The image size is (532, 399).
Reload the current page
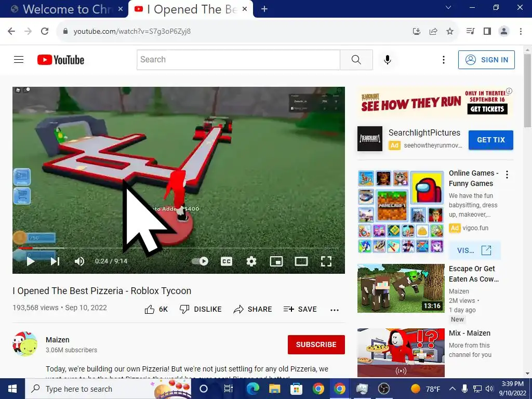pos(45,31)
